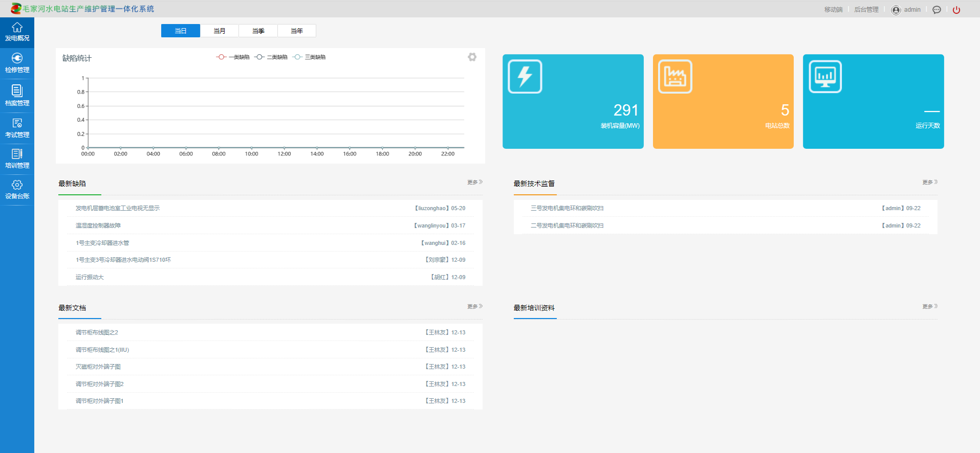Switch to the 当年 tab
This screenshot has width=980, height=453.
click(297, 31)
